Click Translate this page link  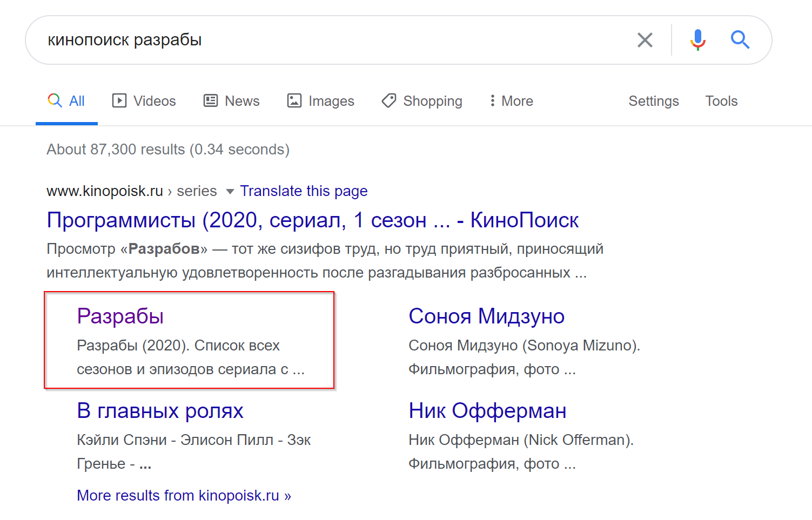click(x=304, y=191)
